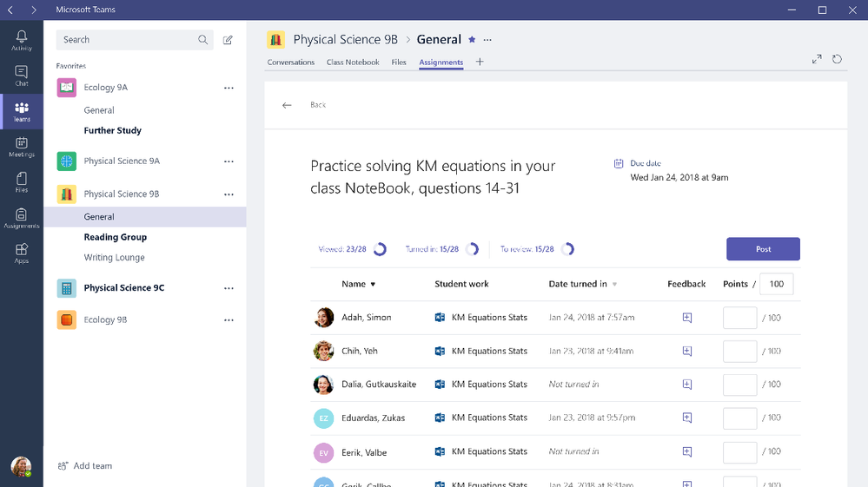Click the user profile avatar
The image size is (868, 487).
coord(21,466)
